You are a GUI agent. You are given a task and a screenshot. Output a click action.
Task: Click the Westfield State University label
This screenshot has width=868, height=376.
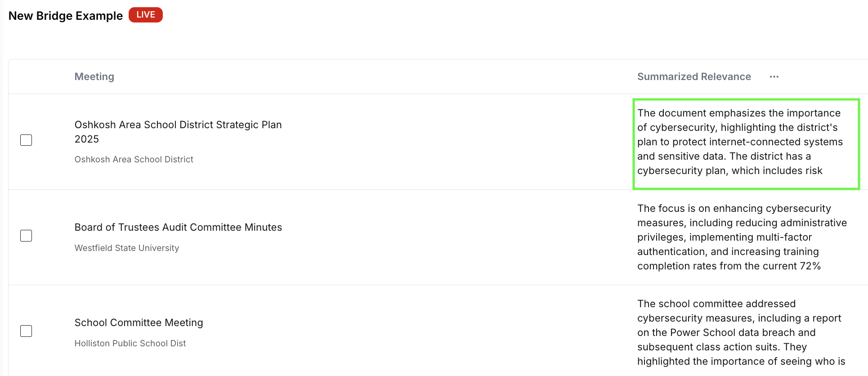(x=126, y=248)
